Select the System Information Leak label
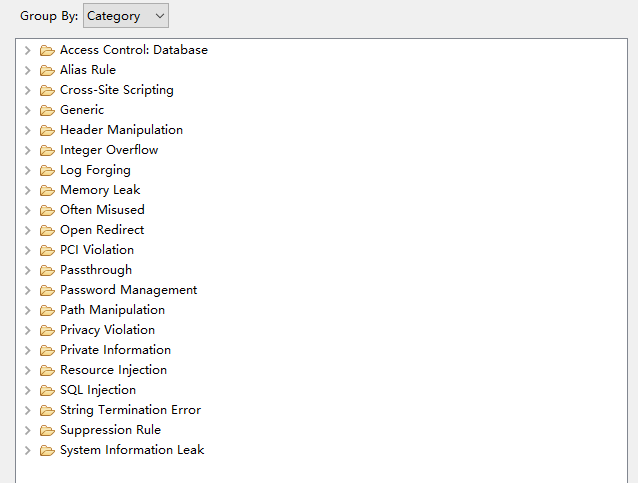The height and width of the screenshot is (483, 638). point(132,450)
